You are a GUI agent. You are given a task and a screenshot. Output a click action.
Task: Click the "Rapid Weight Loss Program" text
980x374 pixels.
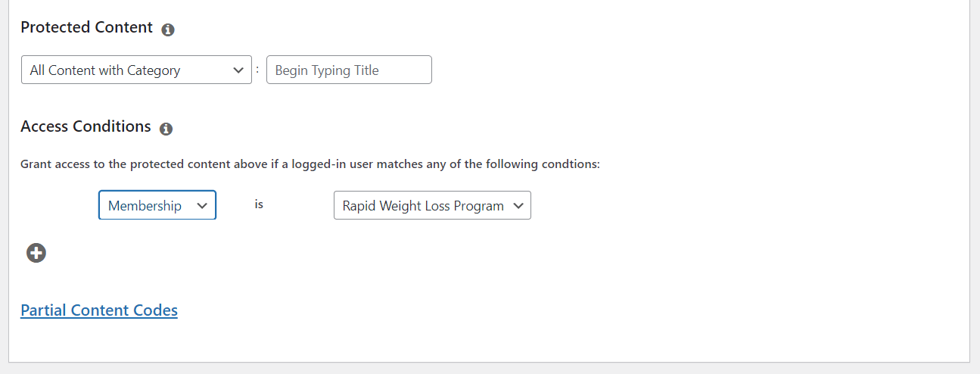(x=423, y=206)
